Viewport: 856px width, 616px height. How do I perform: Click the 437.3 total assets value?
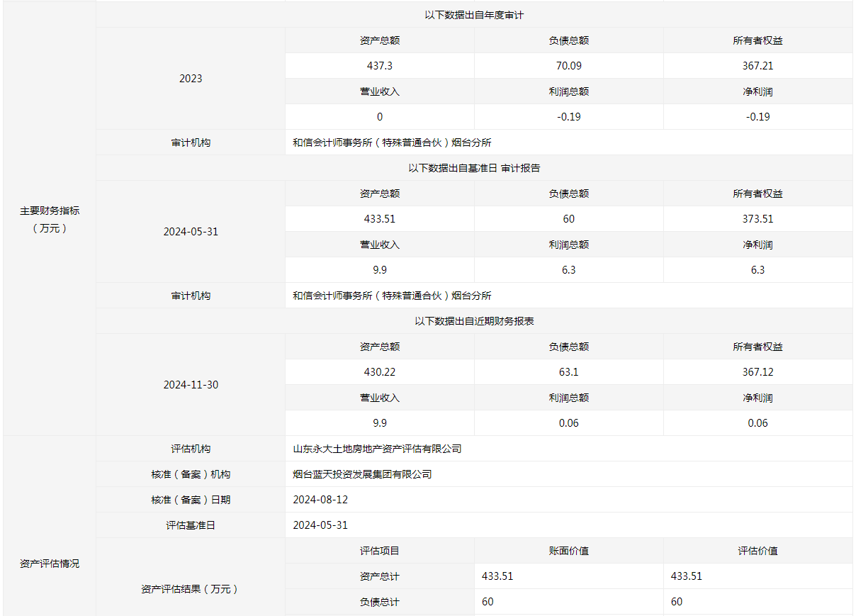coord(380,66)
